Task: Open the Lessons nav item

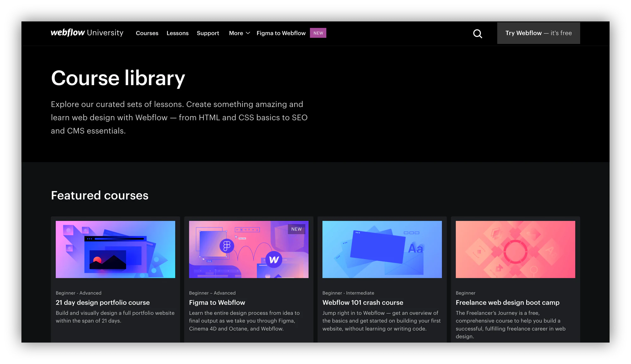Action: tap(178, 33)
